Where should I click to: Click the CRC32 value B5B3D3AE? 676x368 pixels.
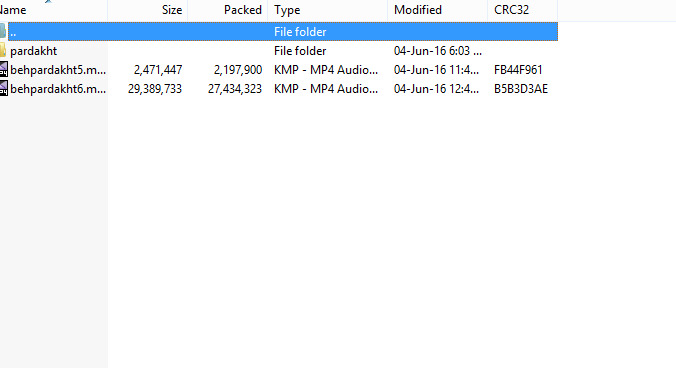point(521,89)
